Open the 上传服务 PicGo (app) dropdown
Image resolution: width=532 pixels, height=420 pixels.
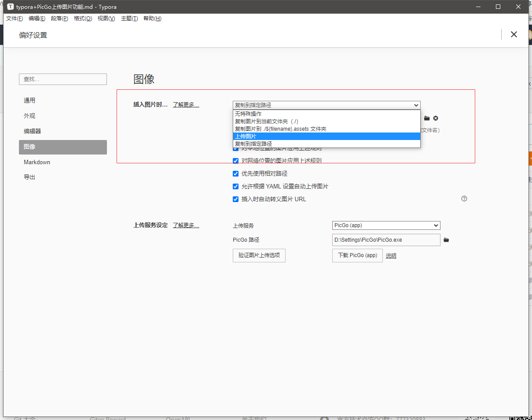[x=386, y=225]
